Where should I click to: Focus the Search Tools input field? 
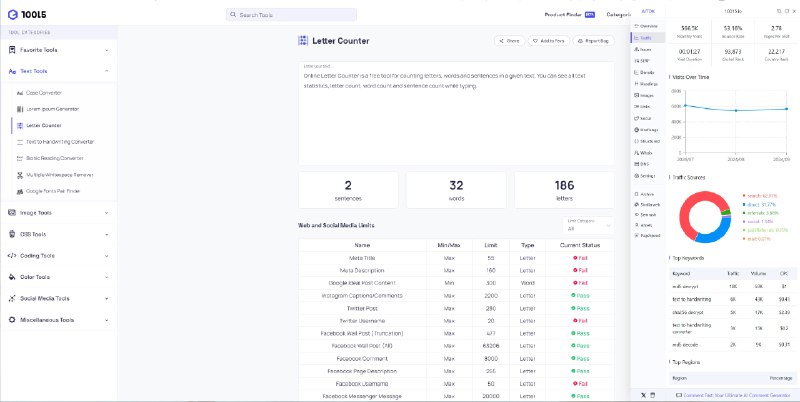pos(291,15)
